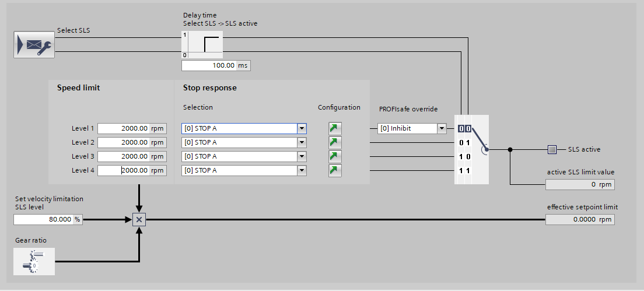Click the '1 0' switch position code
644x291 pixels.
(x=464, y=157)
